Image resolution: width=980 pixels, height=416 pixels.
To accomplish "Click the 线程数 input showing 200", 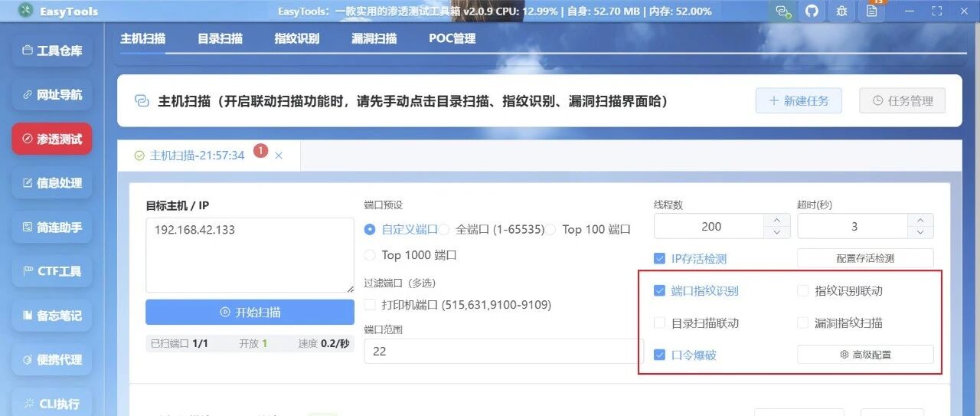I will tap(710, 226).
